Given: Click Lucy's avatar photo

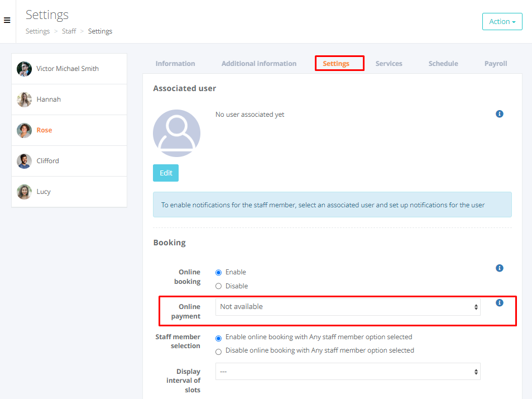Looking at the screenshot, I should [x=24, y=192].
